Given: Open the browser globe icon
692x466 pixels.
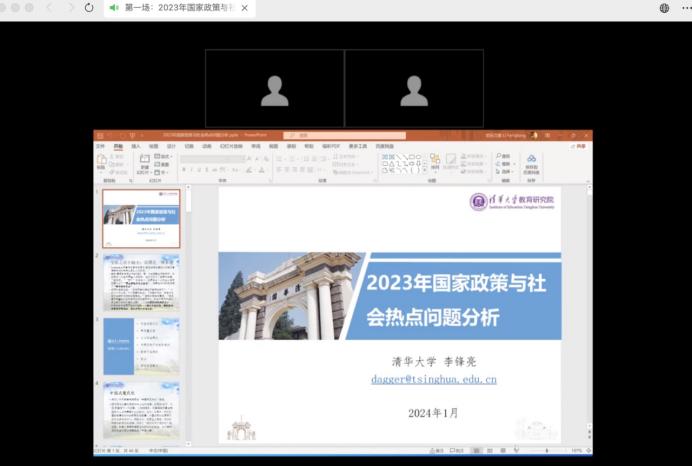Looking at the screenshot, I should coord(664,8).
